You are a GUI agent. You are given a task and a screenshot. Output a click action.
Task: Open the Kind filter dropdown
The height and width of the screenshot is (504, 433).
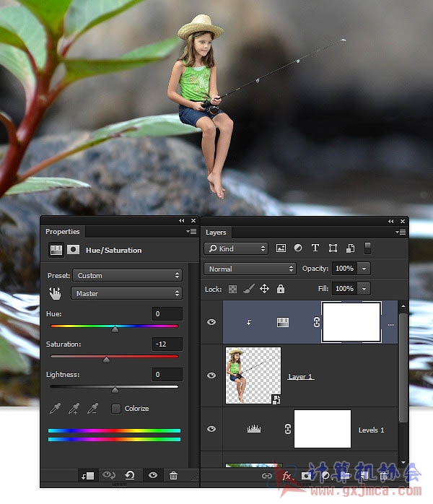(x=236, y=248)
